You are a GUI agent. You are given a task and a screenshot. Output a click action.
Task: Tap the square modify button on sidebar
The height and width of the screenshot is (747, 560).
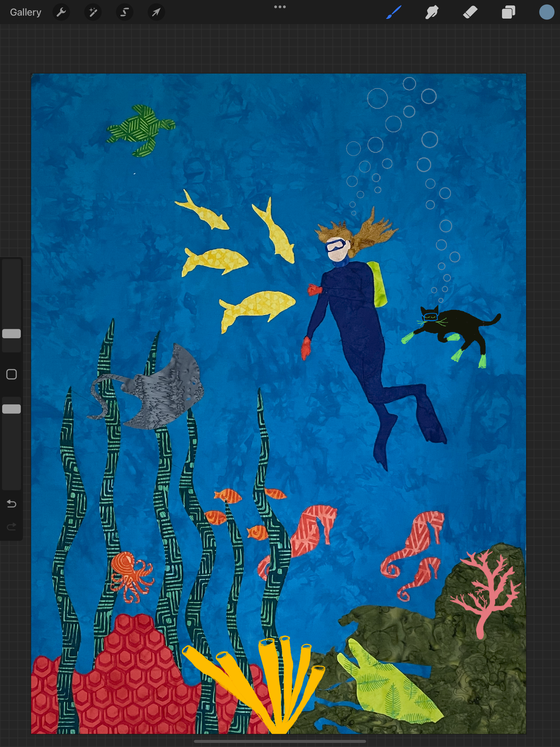click(x=11, y=374)
